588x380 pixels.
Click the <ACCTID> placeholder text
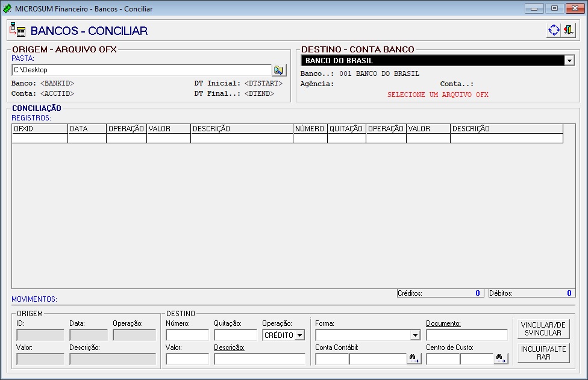57,93
